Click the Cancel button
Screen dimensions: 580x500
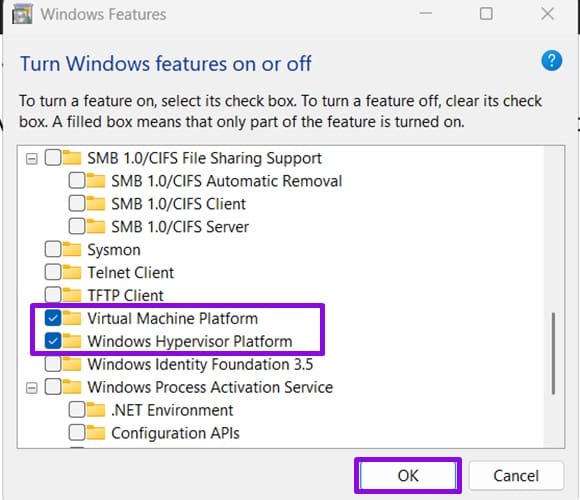pyautogui.click(x=516, y=476)
